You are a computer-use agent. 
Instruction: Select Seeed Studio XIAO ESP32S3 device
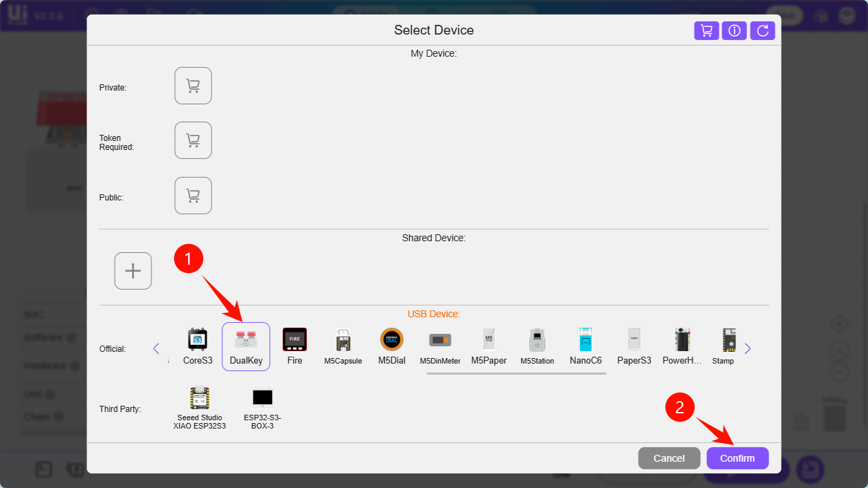200,399
